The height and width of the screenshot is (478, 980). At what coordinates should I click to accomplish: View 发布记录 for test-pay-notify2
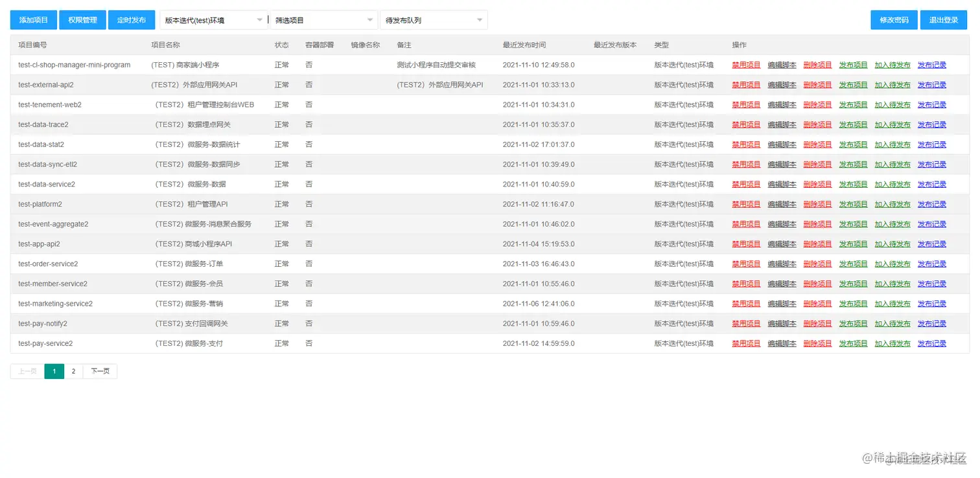(x=932, y=324)
